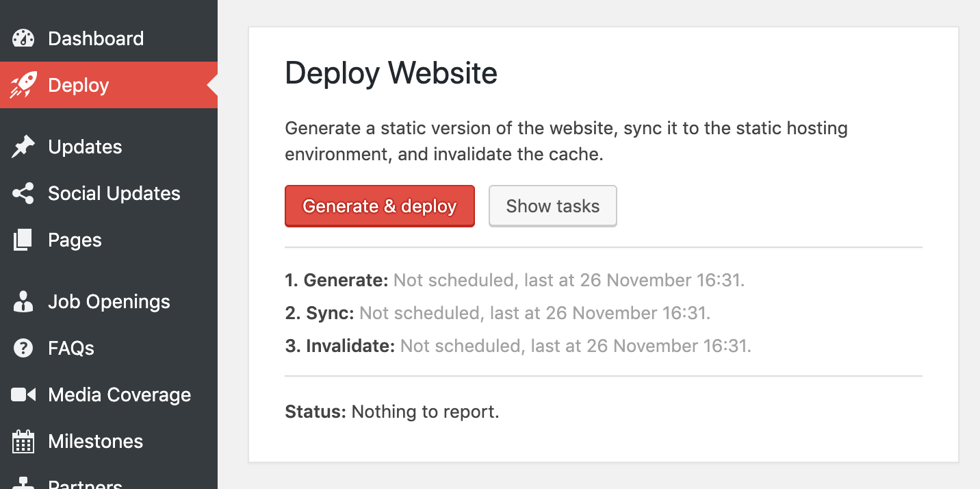Click the FAQs question mark icon
The image size is (980, 489).
coord(23,349)
